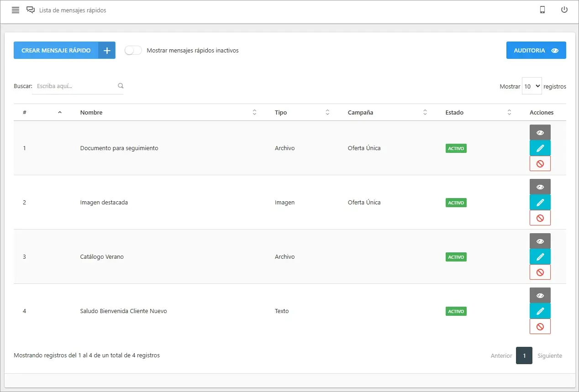Click Crear Mensaje Rápido button

click(64, 51)
